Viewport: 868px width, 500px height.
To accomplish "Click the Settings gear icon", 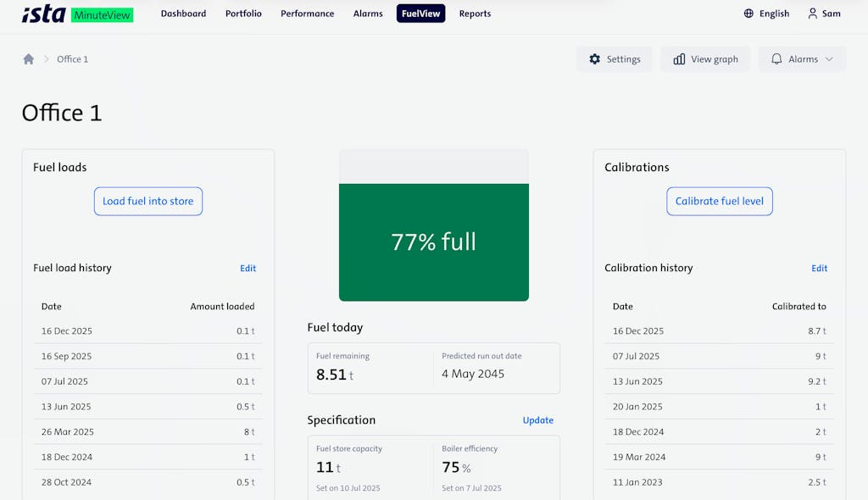I will point(594,59).
